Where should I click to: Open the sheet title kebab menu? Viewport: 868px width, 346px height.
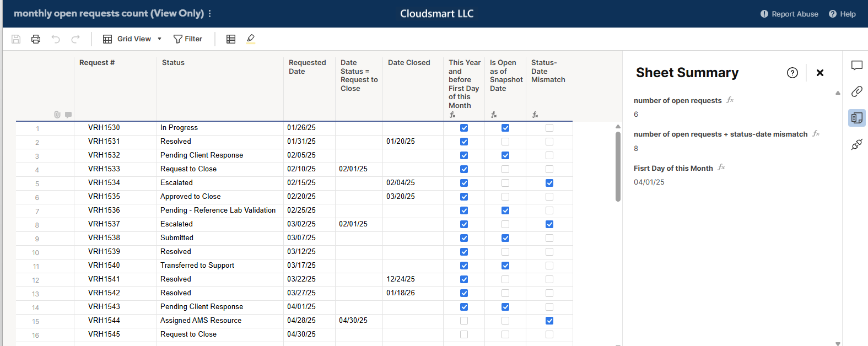click(209, 13)
